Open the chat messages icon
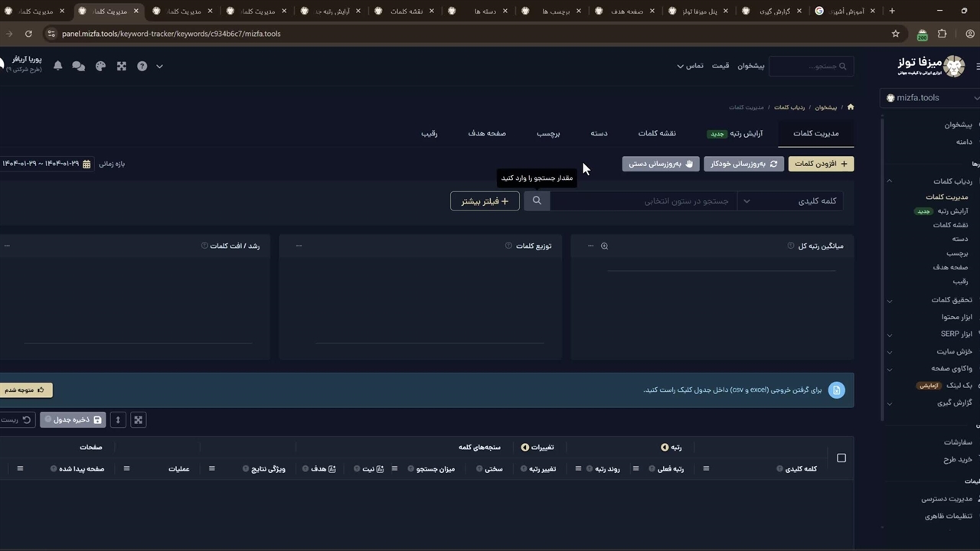This screenshot has height=551, width=980. click(78, 67)
